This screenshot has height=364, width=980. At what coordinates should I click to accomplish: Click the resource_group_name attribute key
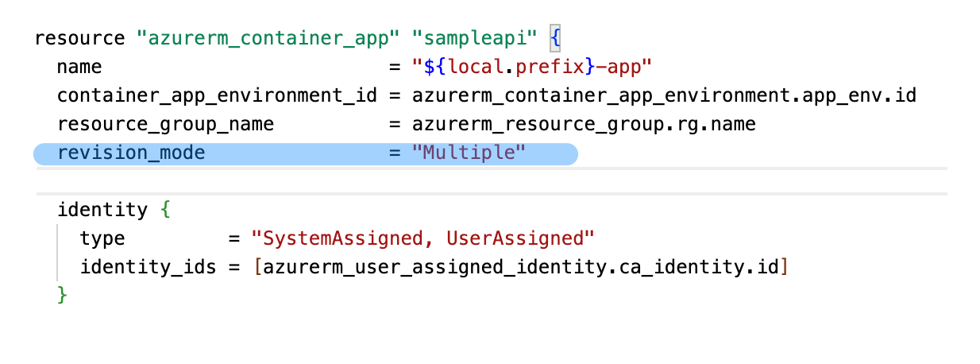(165, 125)
